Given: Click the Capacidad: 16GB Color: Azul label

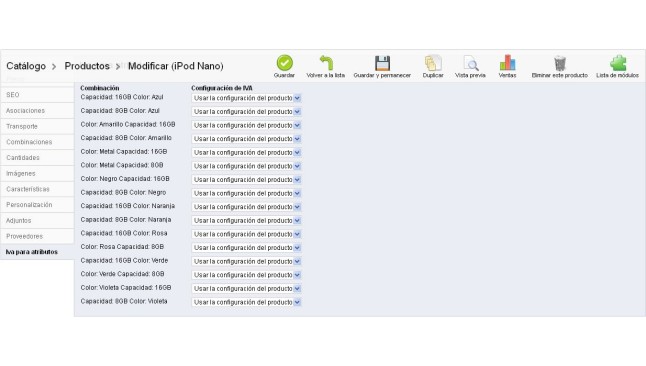Looking at the screenshot, I should click(x=122, y=97).
